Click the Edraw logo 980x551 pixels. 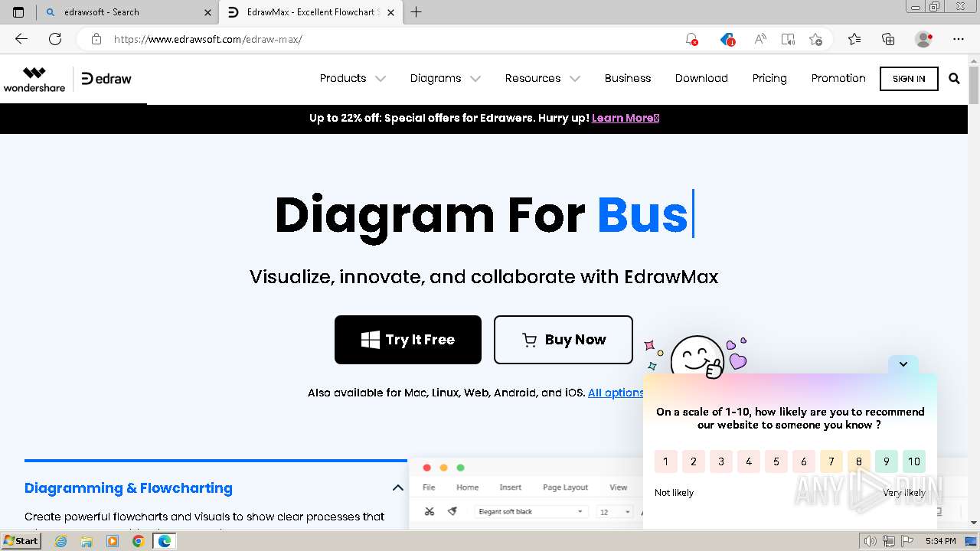pyautogui.click(x=106, y=78)
